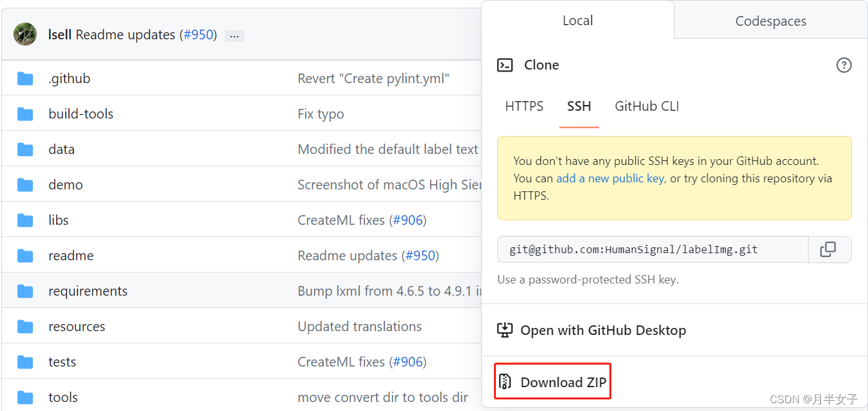Image resolution: width=868 pixels, height=411 pixels.
Task: Click the Readme updates text in readme row
Action: (x=348, y=256)
